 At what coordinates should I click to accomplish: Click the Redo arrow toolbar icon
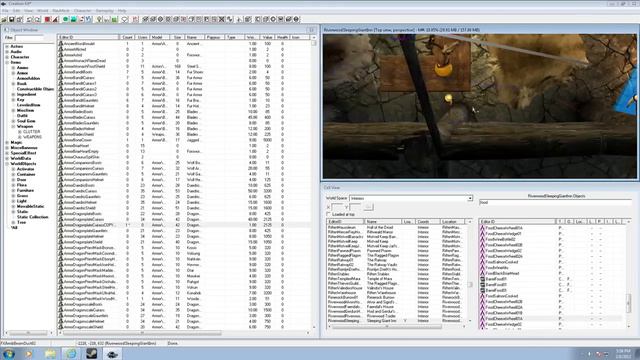pyautogui.click(x=37, y=19)
